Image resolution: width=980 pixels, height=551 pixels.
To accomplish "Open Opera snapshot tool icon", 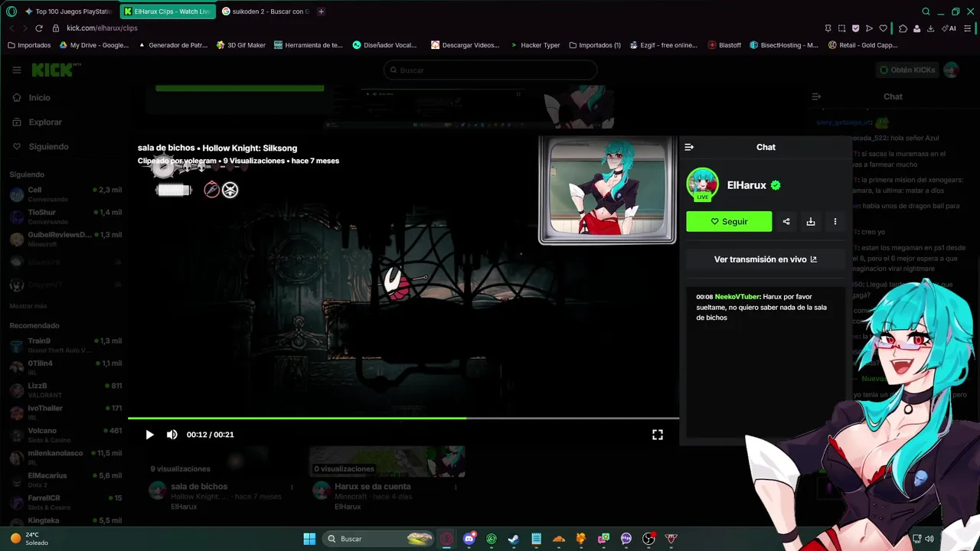I will [842, 28].
